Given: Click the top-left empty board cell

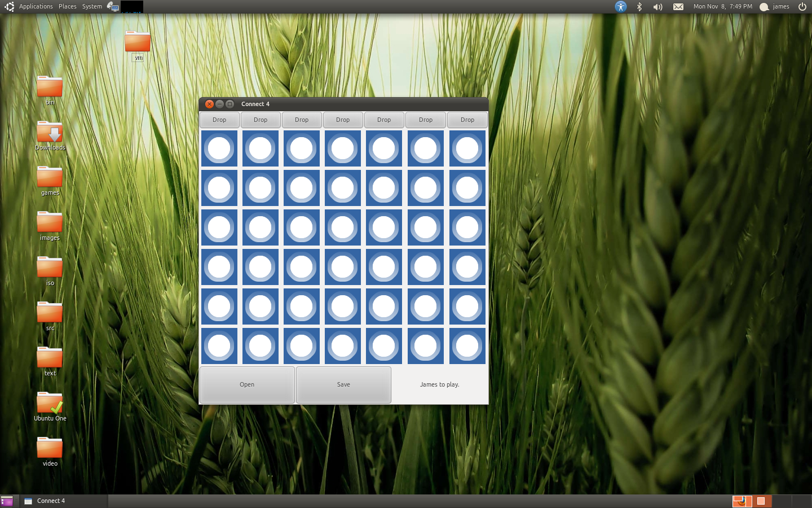Looking at the screenshot, I should pos(219,148).
